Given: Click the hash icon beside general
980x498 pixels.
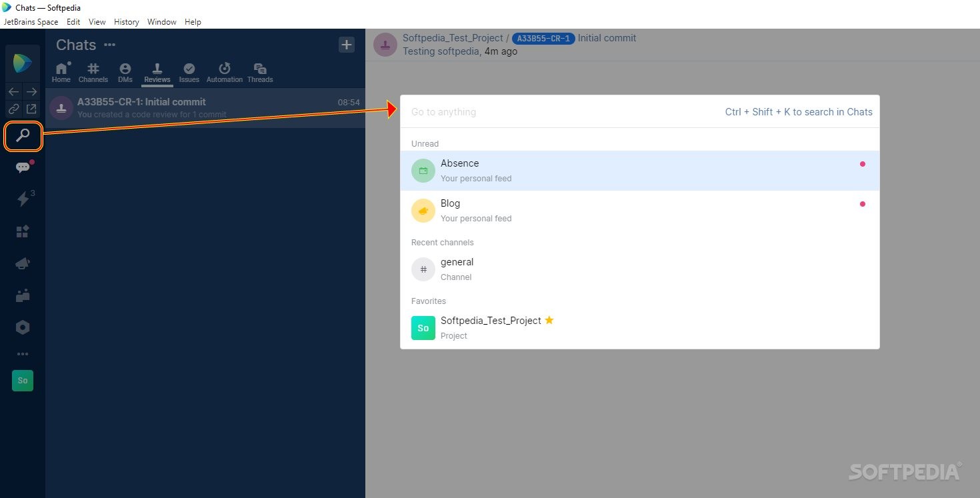Looking at the screenshot, I should click(x=423, y=269).
